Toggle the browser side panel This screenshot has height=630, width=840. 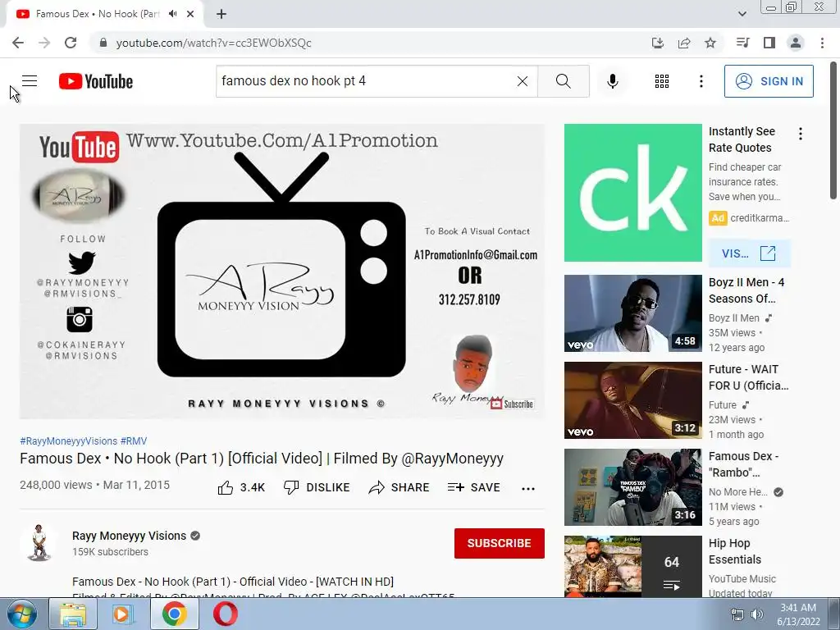(x=769, y=43)
